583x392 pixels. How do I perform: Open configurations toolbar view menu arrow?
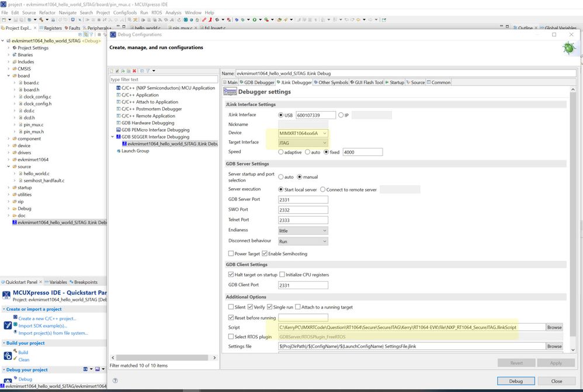coord(154,71)
